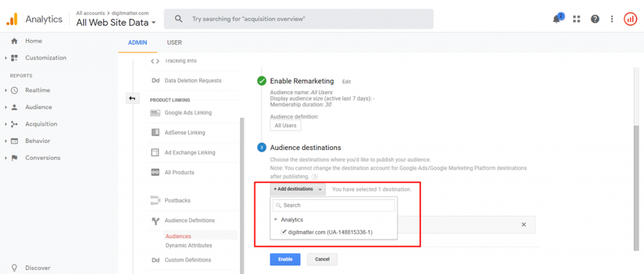Click the All accounts breadcrumb link

91,13
